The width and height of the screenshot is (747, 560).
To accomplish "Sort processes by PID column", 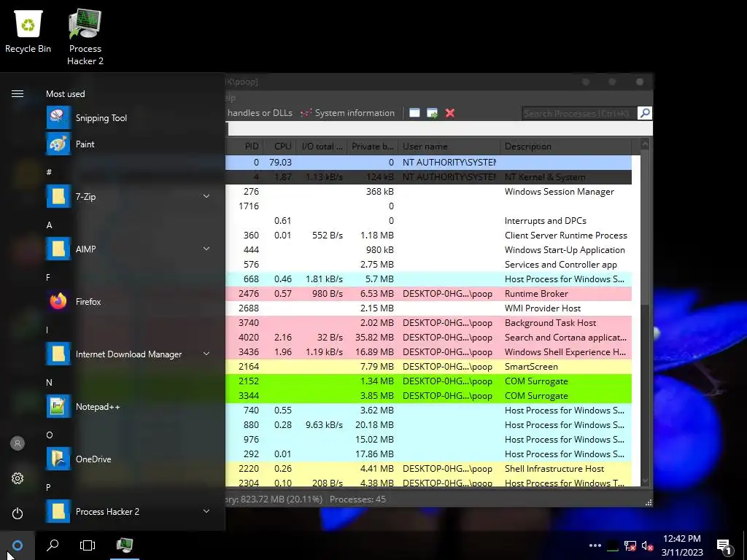I will click(244, 146).
